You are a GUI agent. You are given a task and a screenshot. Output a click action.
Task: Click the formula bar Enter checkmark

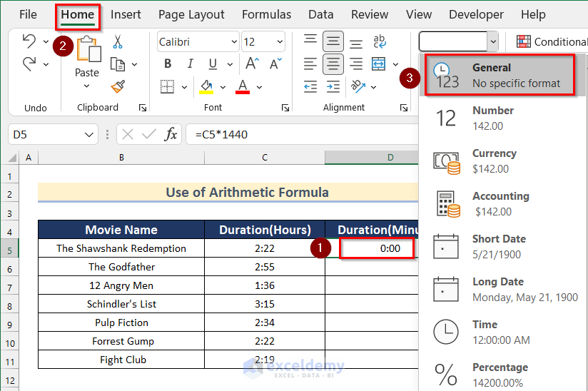pos(149,134)
